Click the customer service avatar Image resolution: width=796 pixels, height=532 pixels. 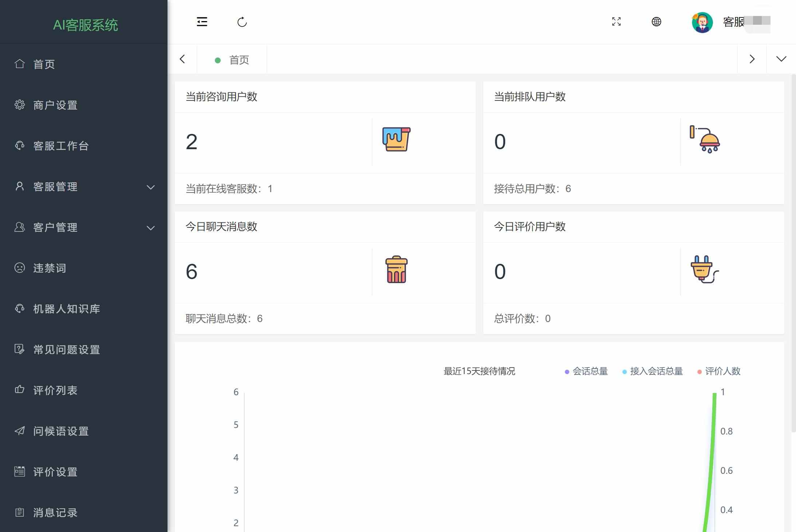click(702, 22)
